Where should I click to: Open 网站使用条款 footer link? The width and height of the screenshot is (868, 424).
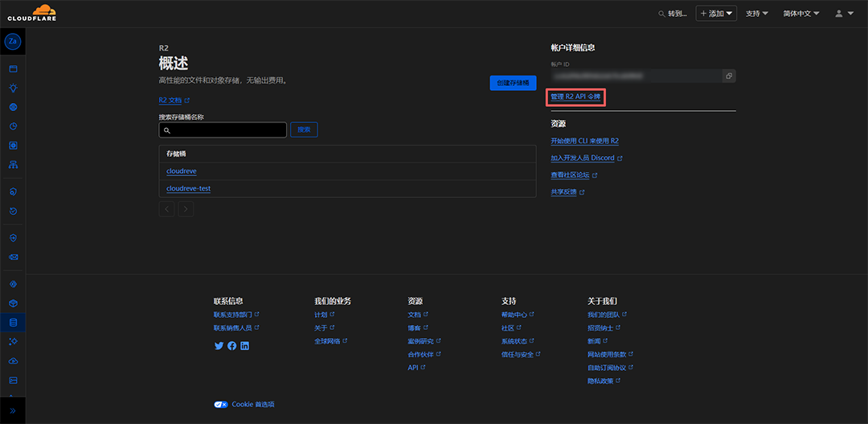point(610,354)
